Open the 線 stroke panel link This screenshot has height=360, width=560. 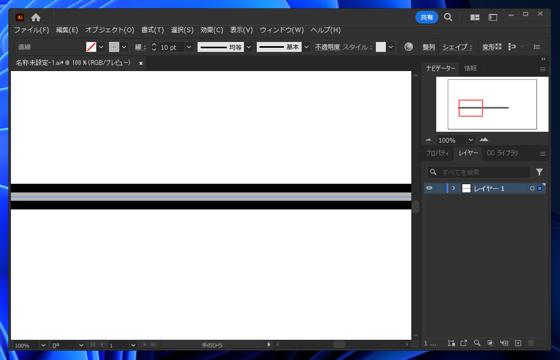tap(140, 47)
